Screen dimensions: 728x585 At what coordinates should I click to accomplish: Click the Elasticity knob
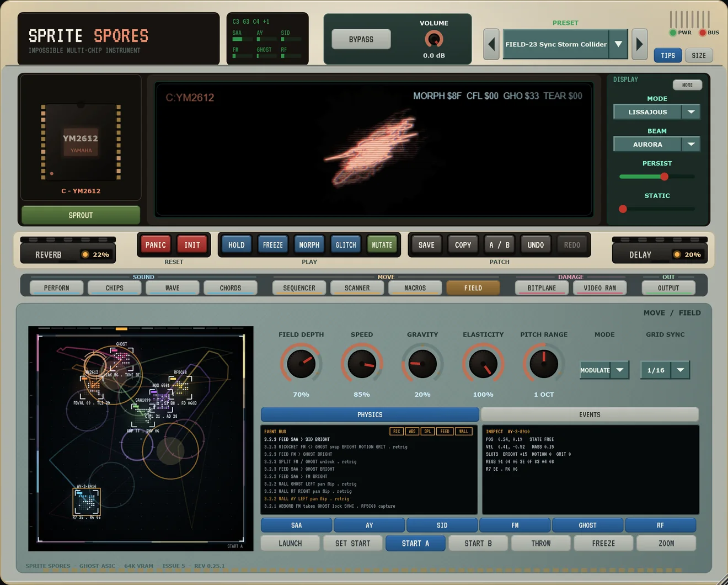click(x=483, y=364)
